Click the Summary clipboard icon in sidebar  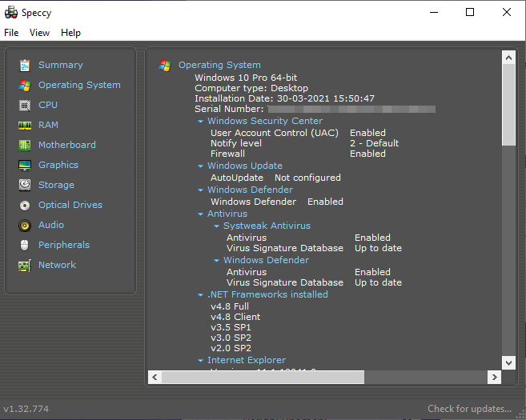pos(25,65)
